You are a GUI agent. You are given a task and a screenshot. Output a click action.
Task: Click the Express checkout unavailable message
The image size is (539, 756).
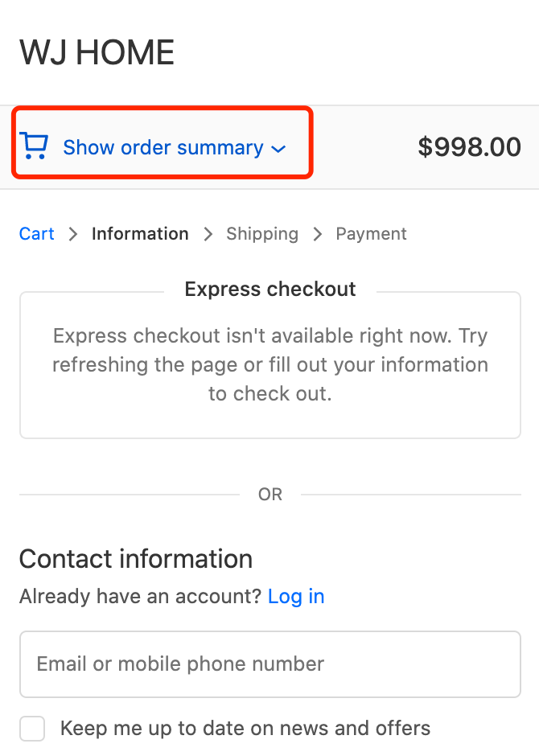270,364
